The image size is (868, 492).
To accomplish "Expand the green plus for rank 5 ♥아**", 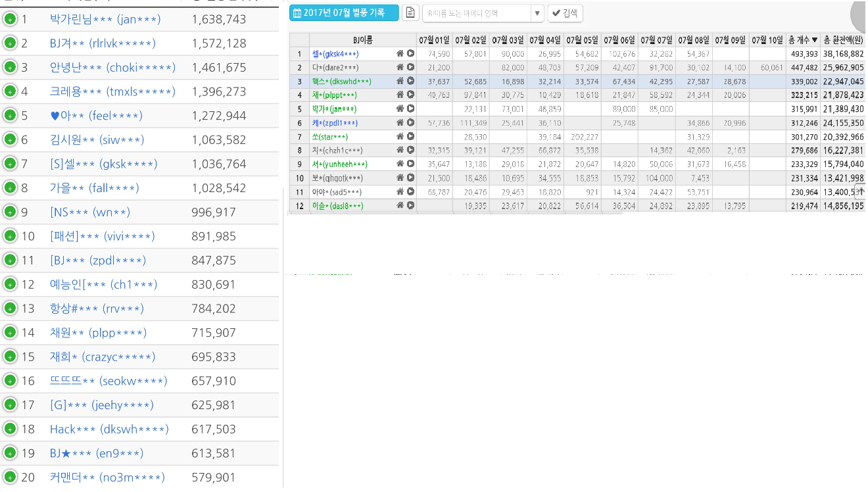I will pos(10,116).
